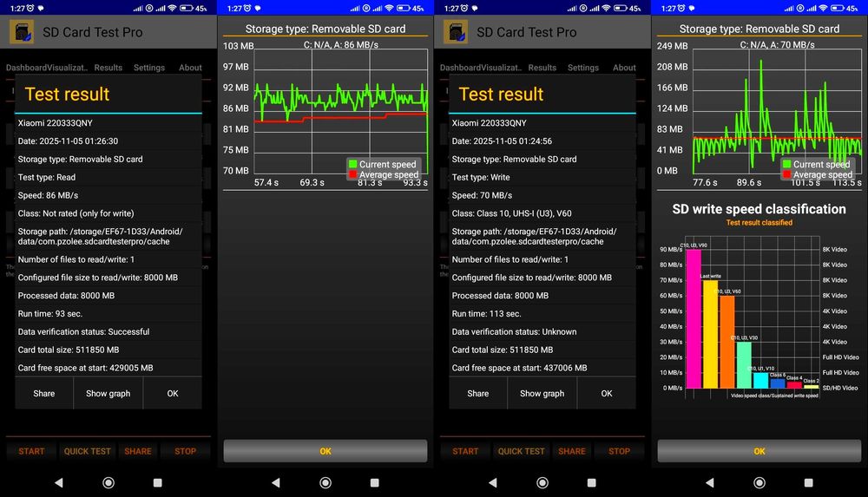Viewport: 868px width, 497px height.
Task: Tap the 'Class: Not rated (only for write)' row
Action: (108, 213)
